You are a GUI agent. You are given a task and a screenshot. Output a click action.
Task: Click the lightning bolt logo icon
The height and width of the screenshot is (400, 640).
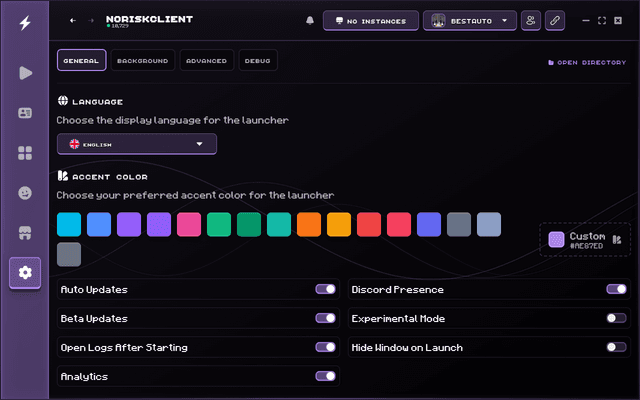pyautogui.click(x=25, y=23)
